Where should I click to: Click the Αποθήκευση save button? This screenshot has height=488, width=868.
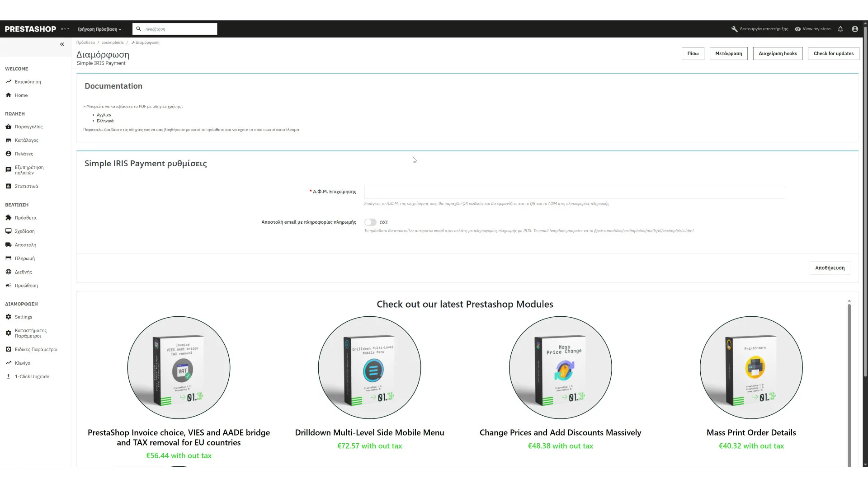[x=830, y=268]
